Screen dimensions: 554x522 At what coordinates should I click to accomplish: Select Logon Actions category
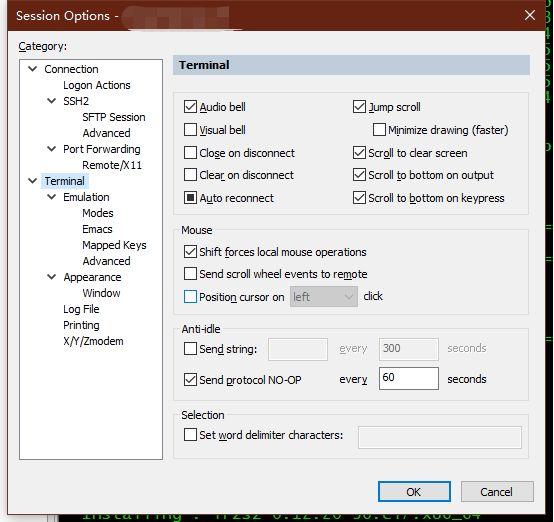(97, 85)
